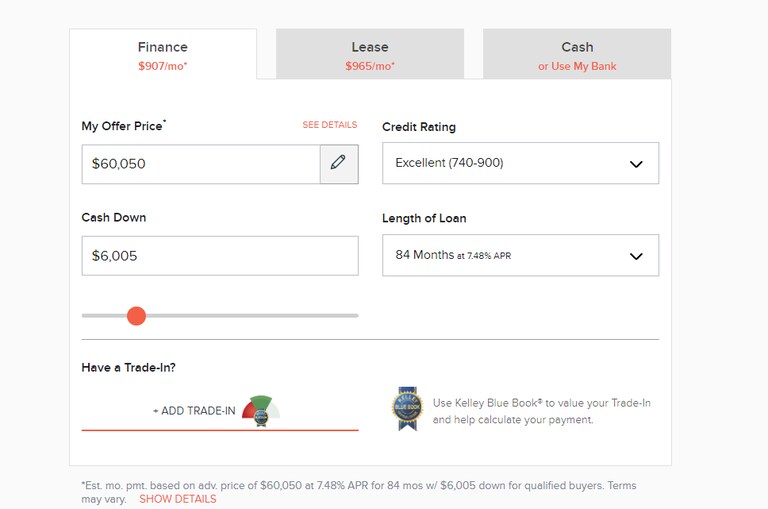This screenshot has height=509, width=768.
Task: Expand the 84 Months loan length dropdown
Action: [x=520, y=255]
